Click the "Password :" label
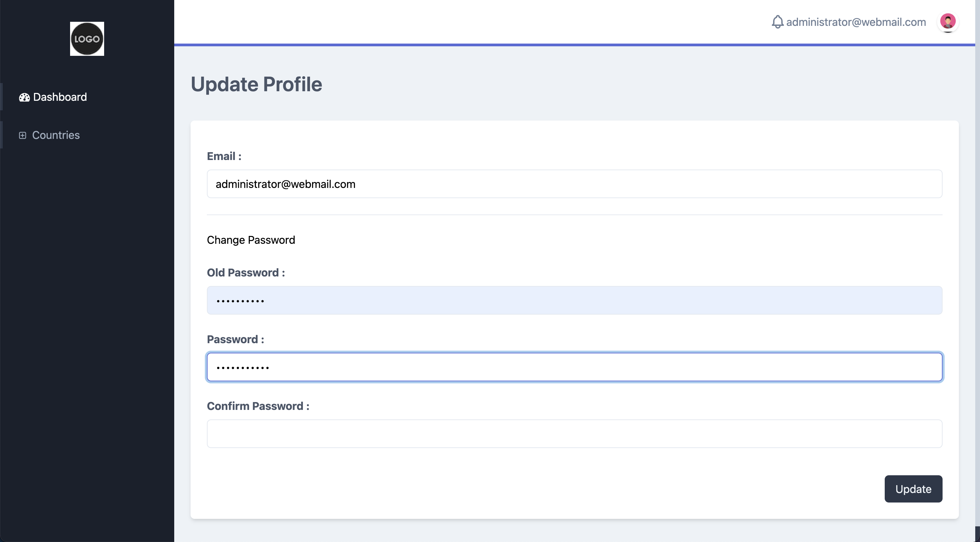980x542 pixels. click(x=235, y=339)
